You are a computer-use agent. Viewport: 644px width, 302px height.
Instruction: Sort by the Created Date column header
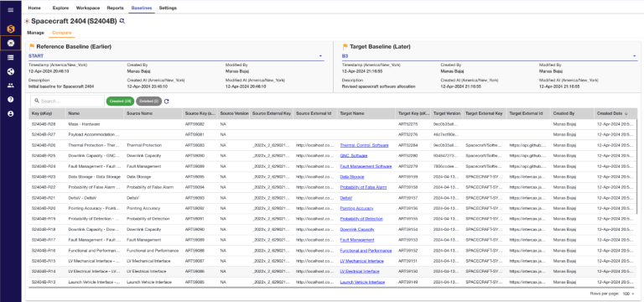coord(612,113)
